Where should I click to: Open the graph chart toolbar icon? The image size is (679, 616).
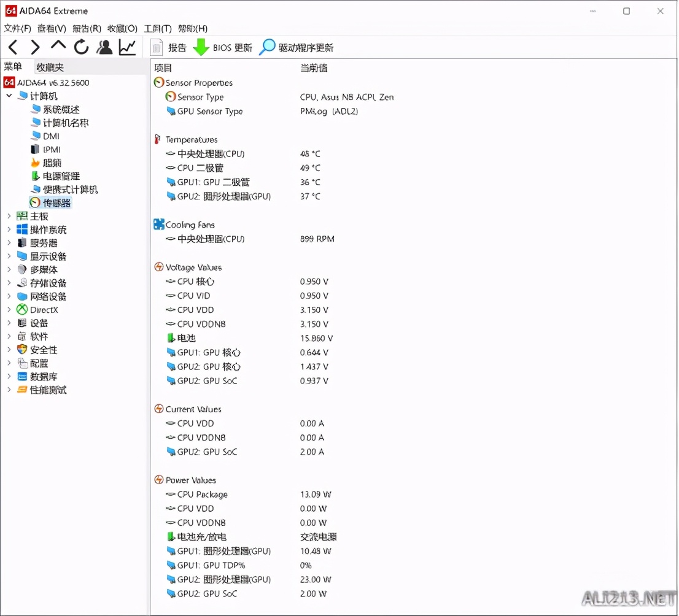127,47
